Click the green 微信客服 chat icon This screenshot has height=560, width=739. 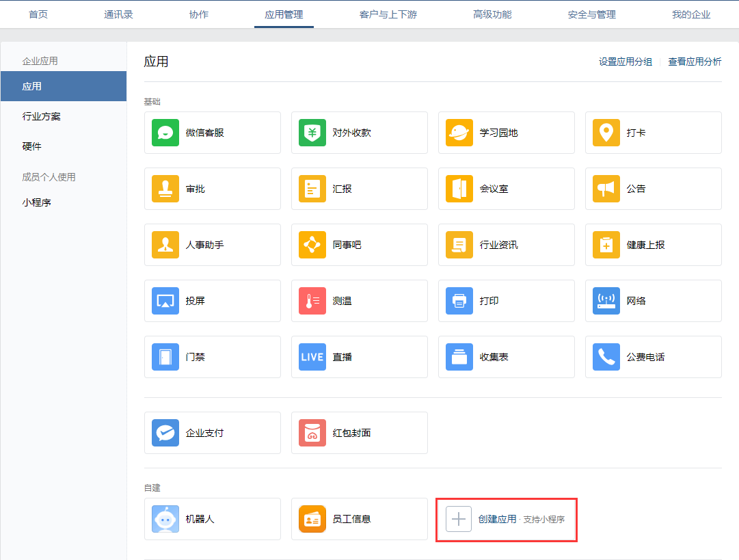(x=165, y=133)
